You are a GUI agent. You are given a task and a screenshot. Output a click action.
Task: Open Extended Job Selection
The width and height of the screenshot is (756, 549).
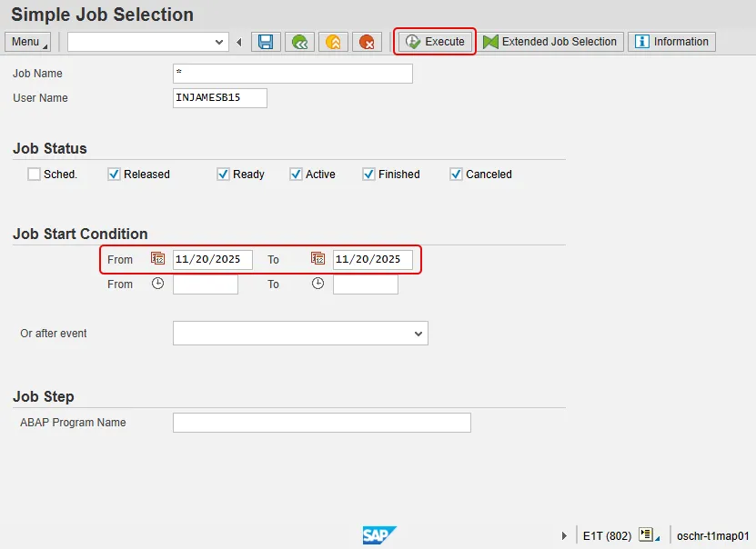pos(550,42)
